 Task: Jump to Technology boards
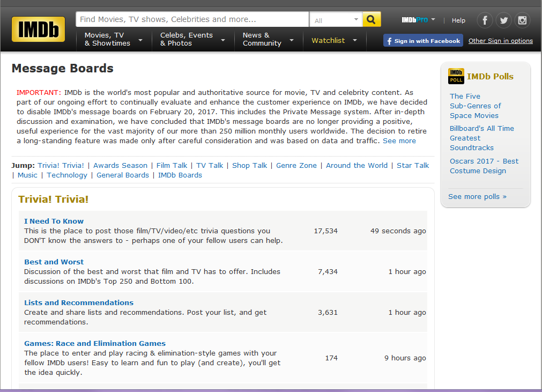click(x=67, y=175)
